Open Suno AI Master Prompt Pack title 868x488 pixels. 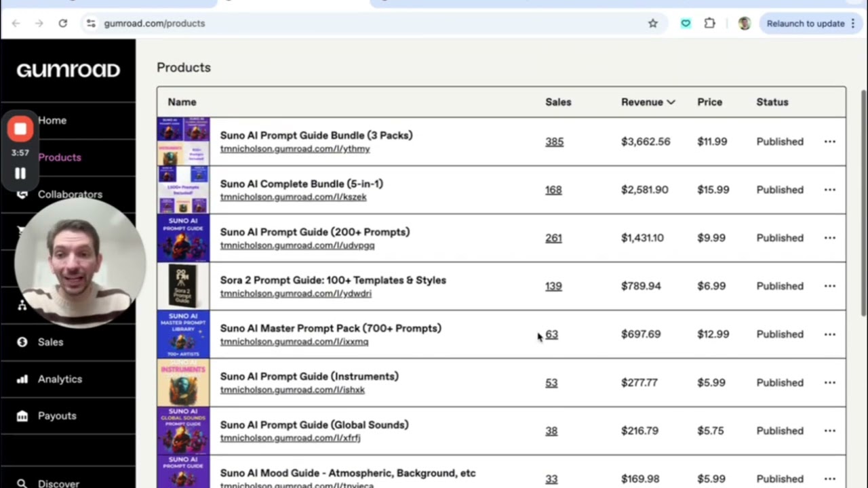click(330, 328)
